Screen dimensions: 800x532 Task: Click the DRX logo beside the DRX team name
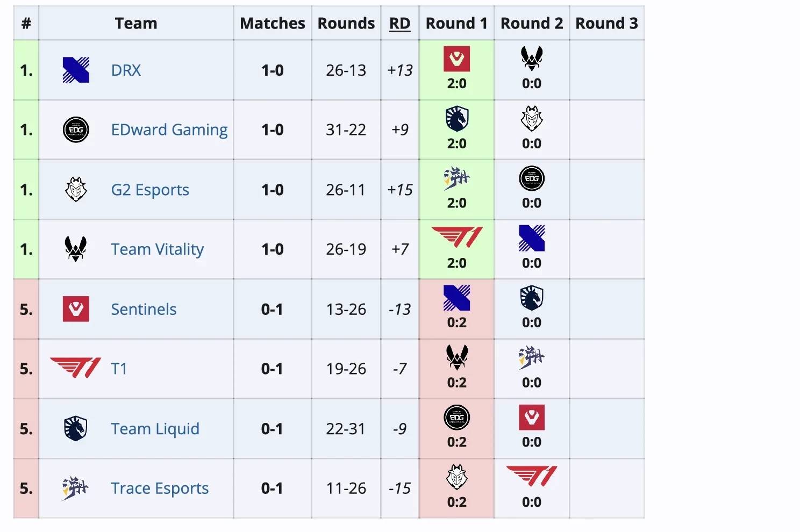click(x=76, y=70)
